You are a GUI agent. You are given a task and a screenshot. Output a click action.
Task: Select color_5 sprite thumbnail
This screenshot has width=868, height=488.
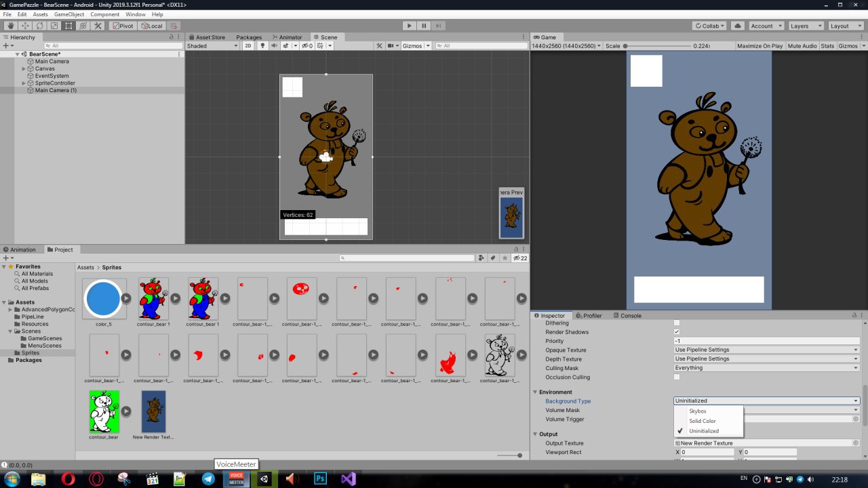[103, 298]
